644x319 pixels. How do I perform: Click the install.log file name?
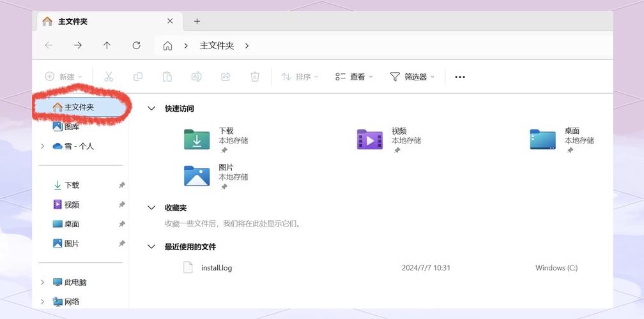tap(217, 268)
